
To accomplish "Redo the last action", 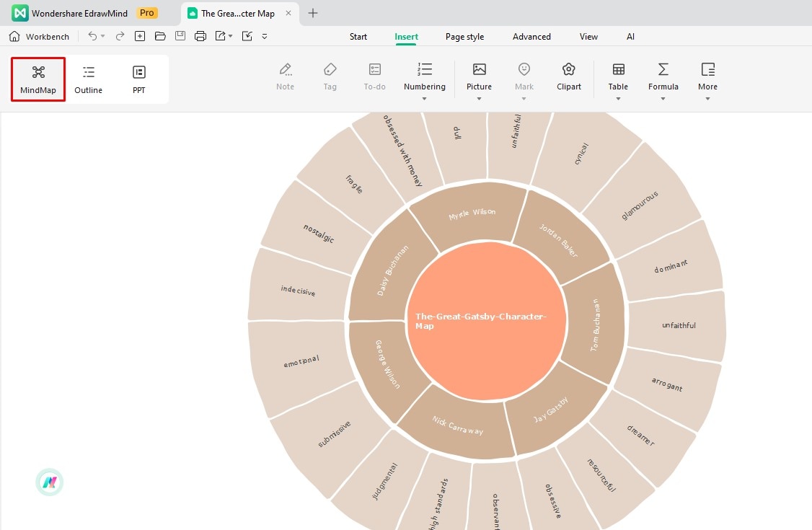I will click(x=120, y=36).
